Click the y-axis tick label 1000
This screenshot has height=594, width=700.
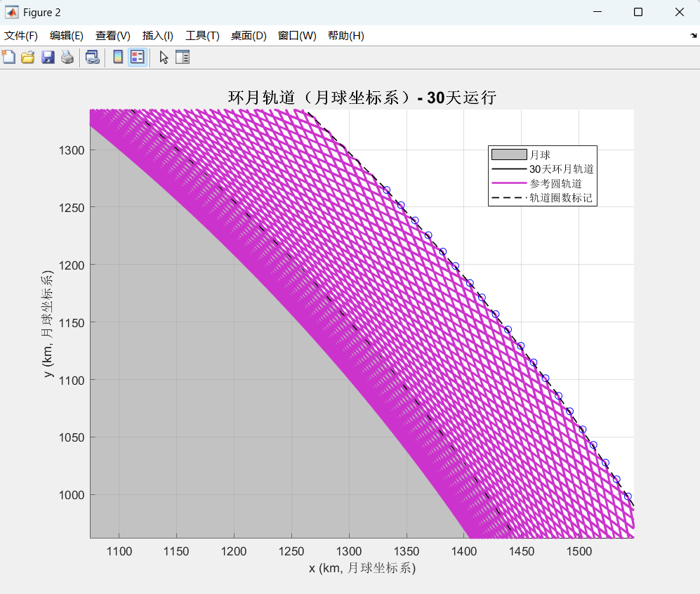coord(72,495)
